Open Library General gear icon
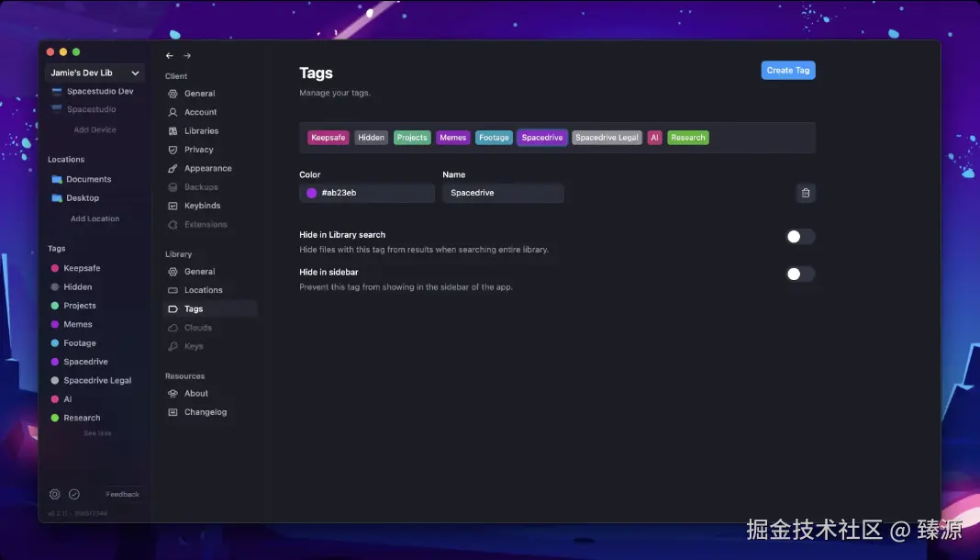 coord(173,272)
